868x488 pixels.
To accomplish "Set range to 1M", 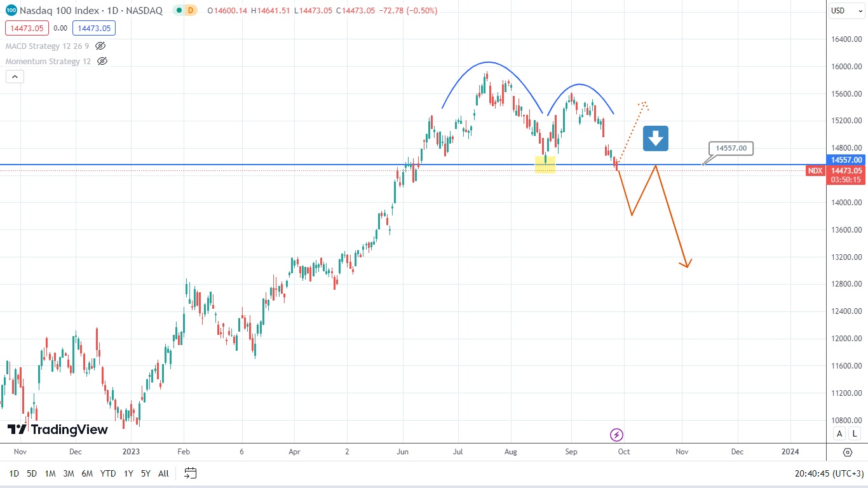I will (x=50, y=473).
